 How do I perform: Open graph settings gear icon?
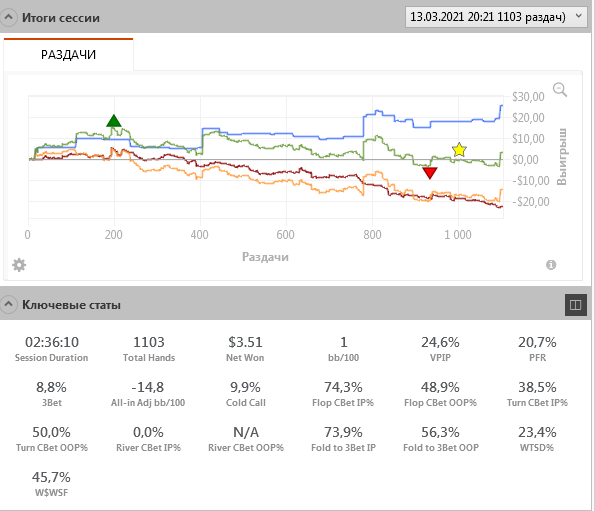(19, 265)
